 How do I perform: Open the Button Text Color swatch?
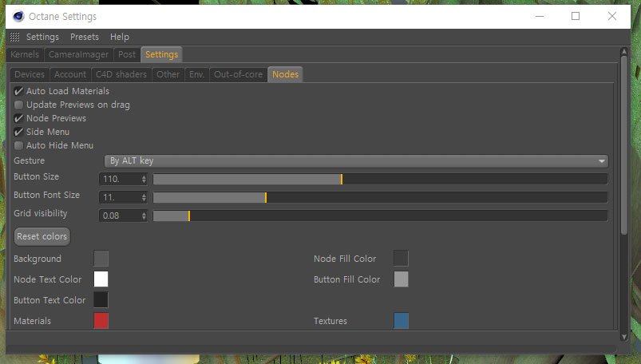click(x=101, y=300)
